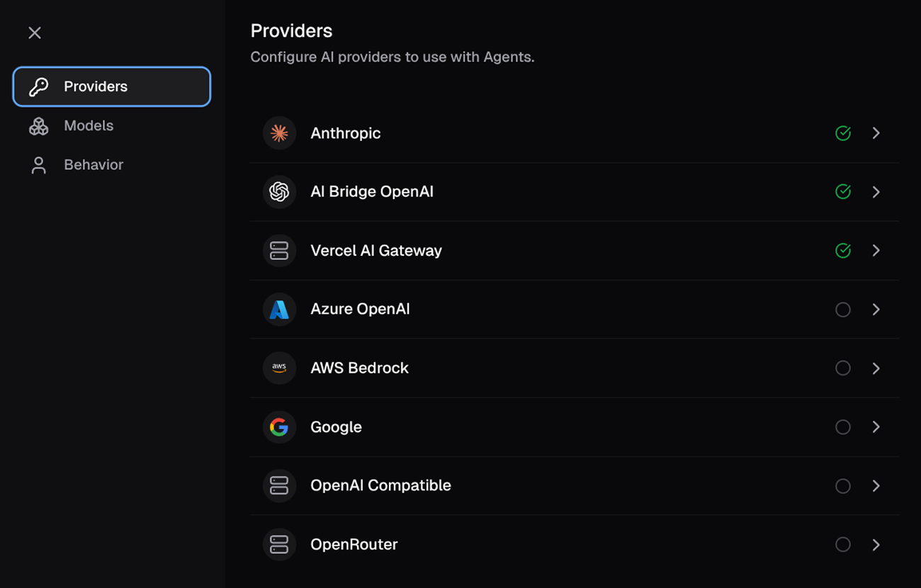Open AWS Bedrock details via its chevron
Screen dimensions: 921x588
(876, 368)
